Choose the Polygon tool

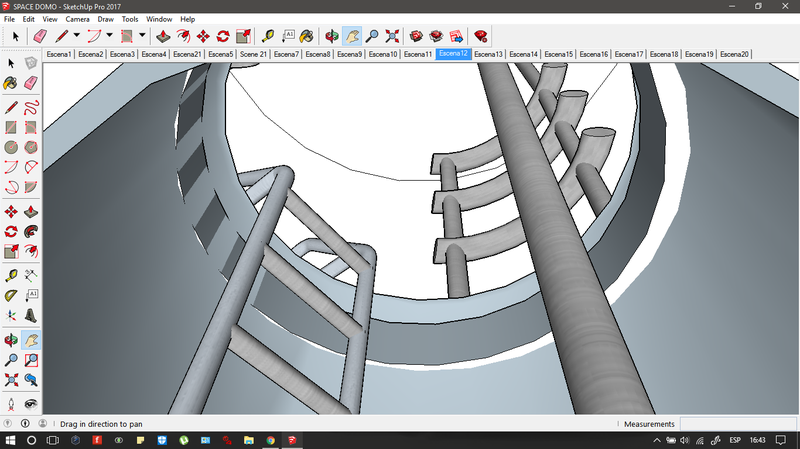click(x=32, y=147)
